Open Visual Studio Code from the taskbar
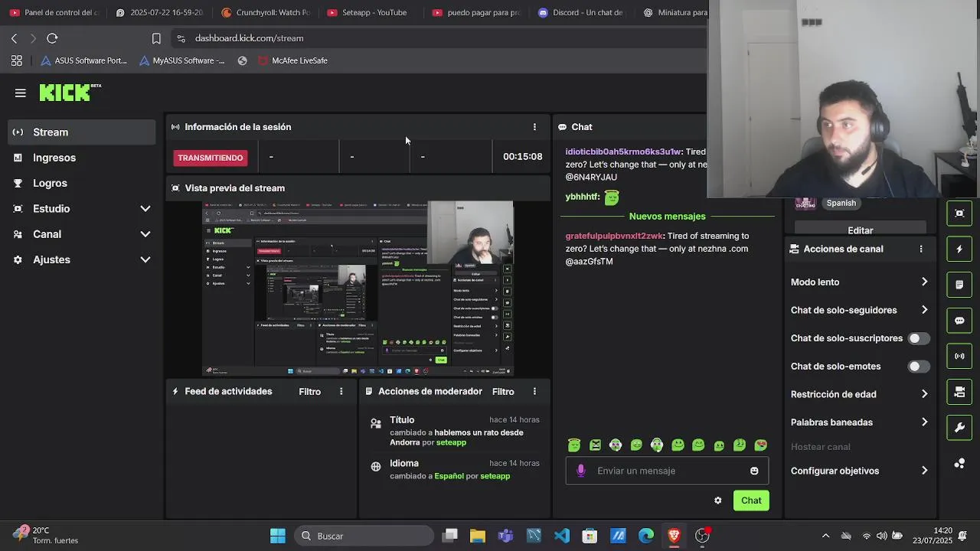This screenshot has width=980, height=551. click(562, 536)
